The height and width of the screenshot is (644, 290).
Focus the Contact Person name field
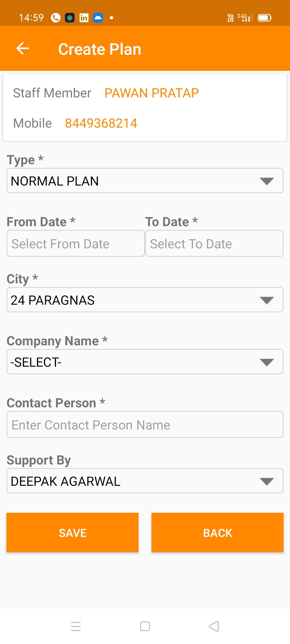pos(145,425)
